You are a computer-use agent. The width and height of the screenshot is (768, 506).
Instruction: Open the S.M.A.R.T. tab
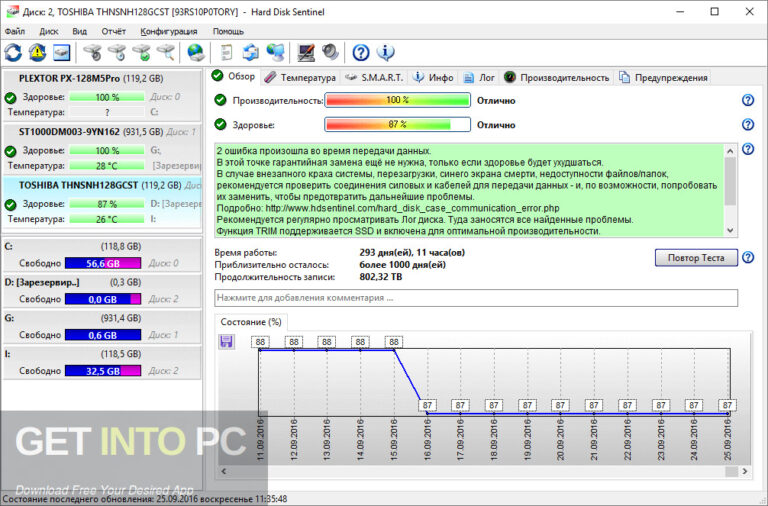(x=374, y=77)
